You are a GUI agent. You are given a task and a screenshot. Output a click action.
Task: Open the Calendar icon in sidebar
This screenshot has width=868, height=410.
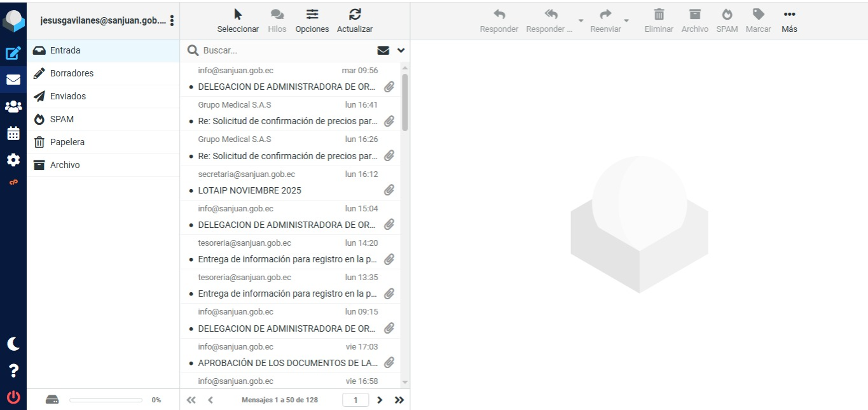(13, 134)
